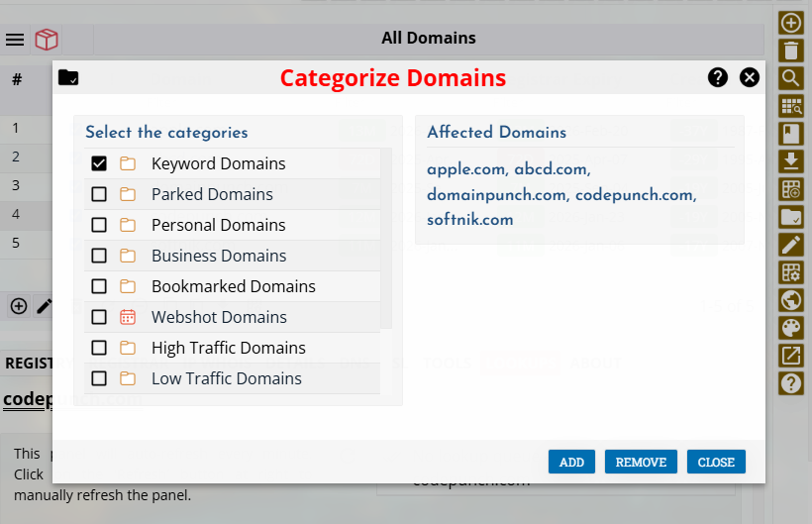Screen dimensions: 812x524
Task: Select the Webshot Domains label
Action: coord(219,317)
